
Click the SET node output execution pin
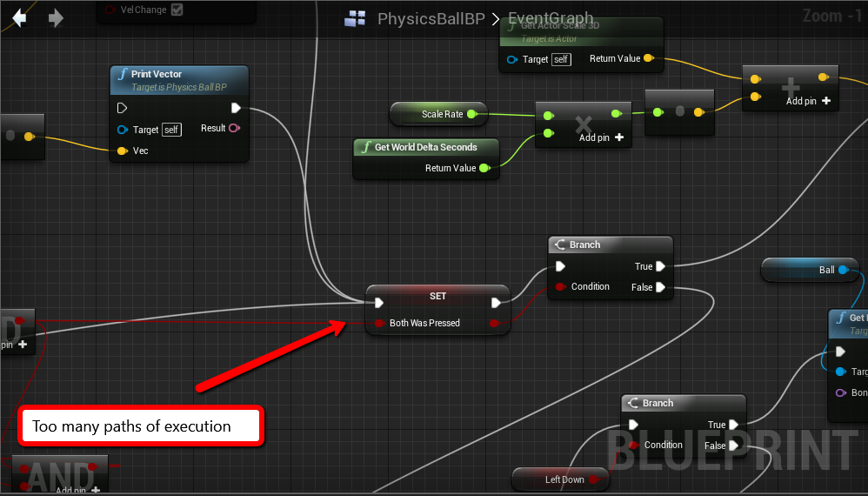(x=496, y=302)
